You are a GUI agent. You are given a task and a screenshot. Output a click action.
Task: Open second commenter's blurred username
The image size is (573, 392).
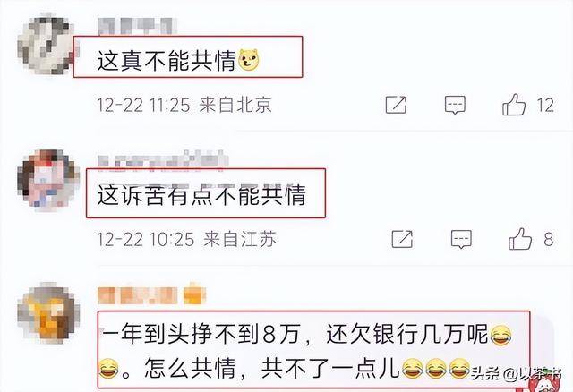(163, 161)
